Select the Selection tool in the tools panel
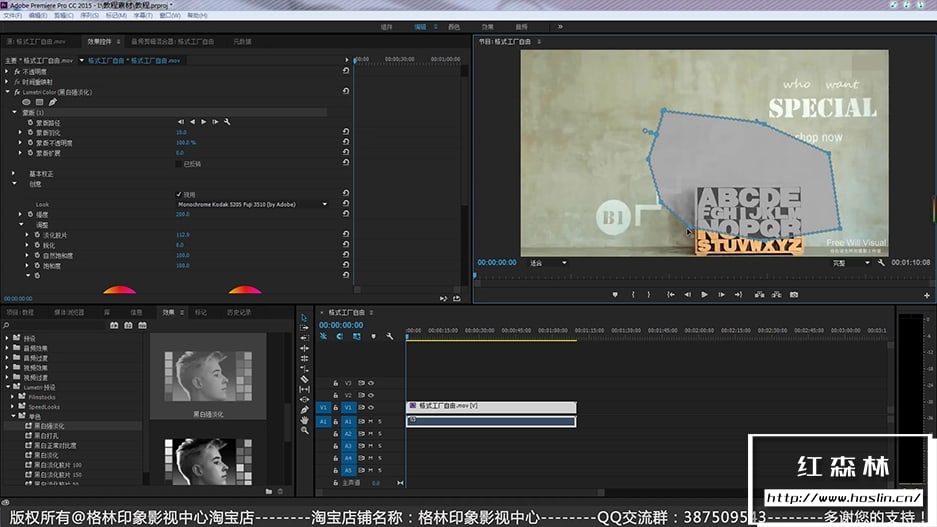The width and height of the screenshot is (937, 527). tap(304, 317)
